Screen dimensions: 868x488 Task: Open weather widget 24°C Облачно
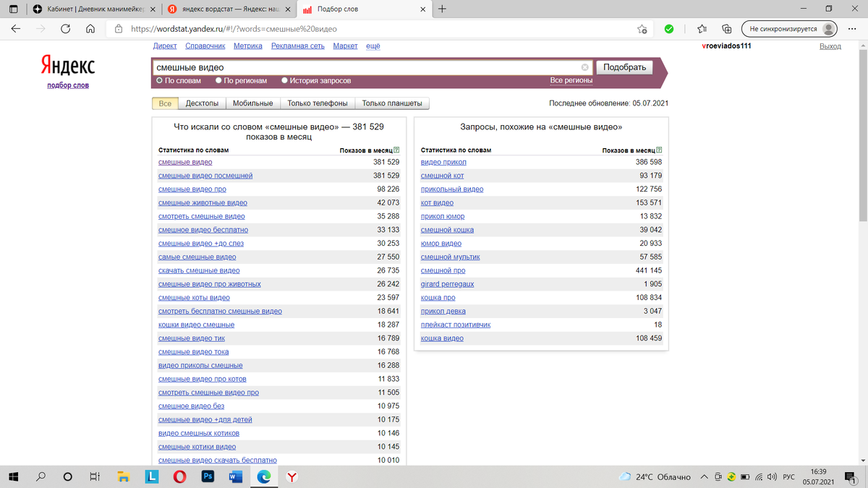coord(656,477)
